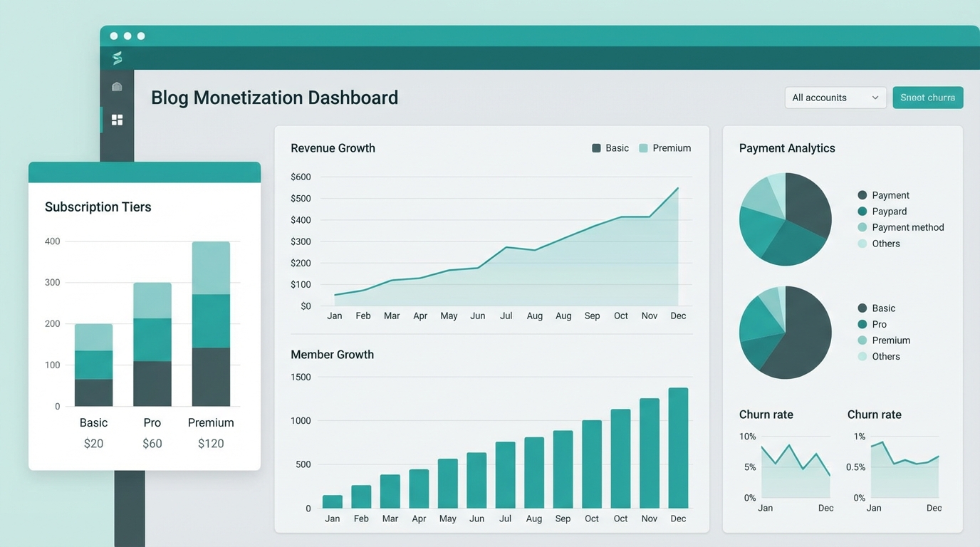Viewport: 980px width, 547px height.
Task: Click the Payment method legend dot
Action: 863,227
